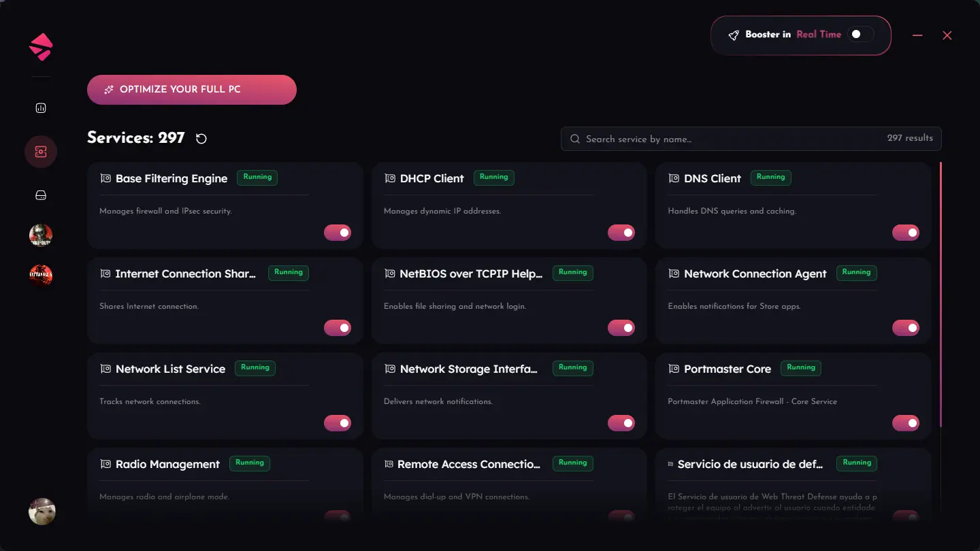Launch Call of Duty from the sidebar
The width and height of the screenshot is (980, 551).
coord(41,235)
